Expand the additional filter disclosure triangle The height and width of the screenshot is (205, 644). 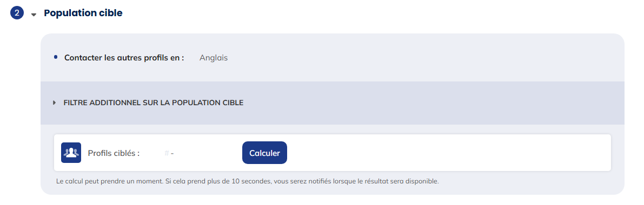pyautogui.click(x=54, y=102)
